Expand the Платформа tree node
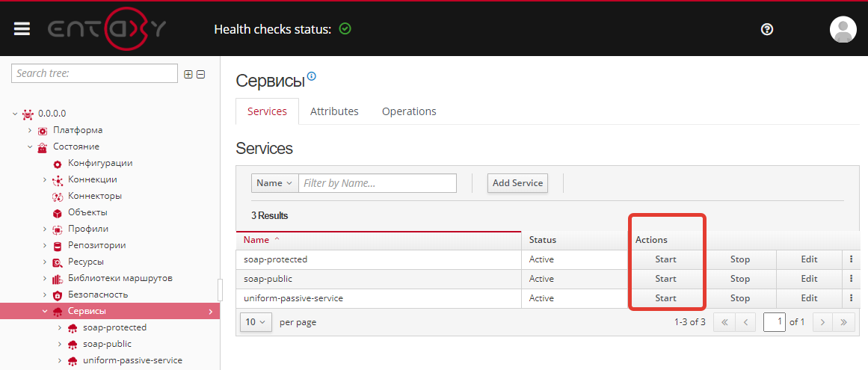Image resolution: width=868 pixels, height=370 pixels. pyautogui.click(x=30, y=130)
